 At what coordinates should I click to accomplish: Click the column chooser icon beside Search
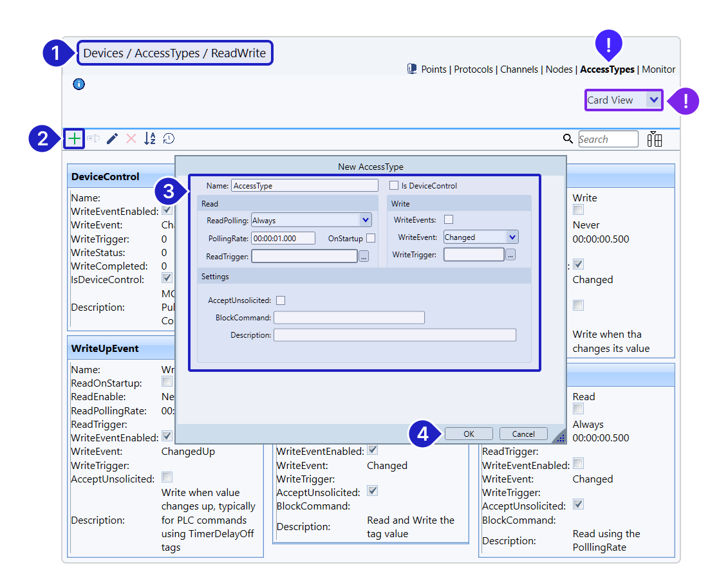click(655, 139)
